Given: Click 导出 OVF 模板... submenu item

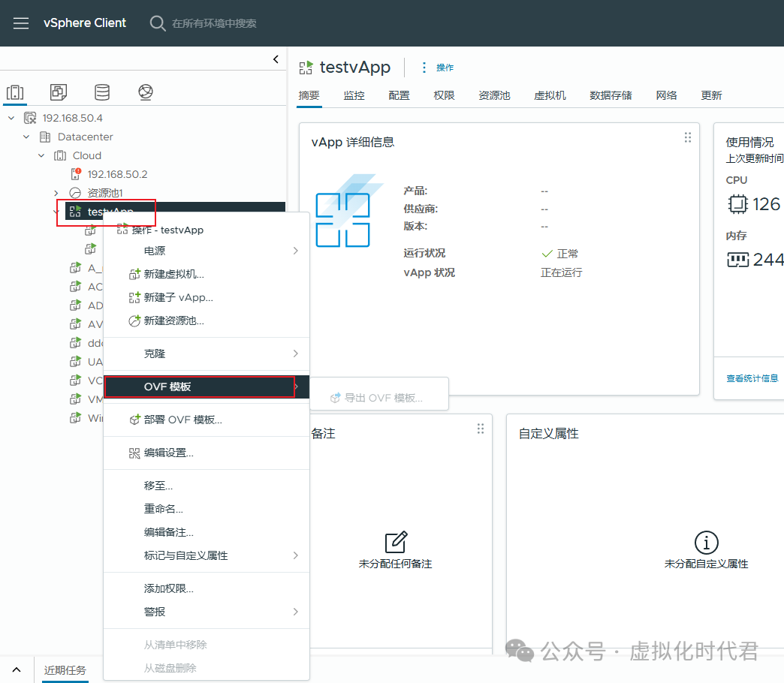Looking at the screenshot, I should 379,398.
